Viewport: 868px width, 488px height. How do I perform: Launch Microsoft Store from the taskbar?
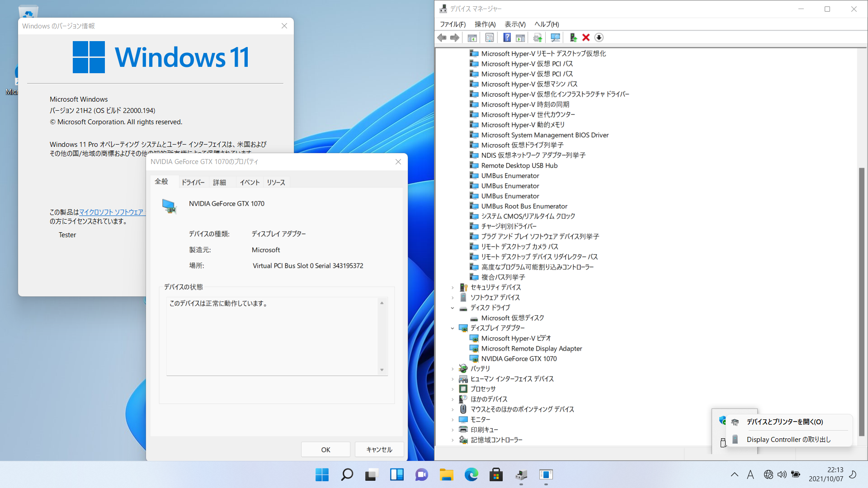coord(496,475)
